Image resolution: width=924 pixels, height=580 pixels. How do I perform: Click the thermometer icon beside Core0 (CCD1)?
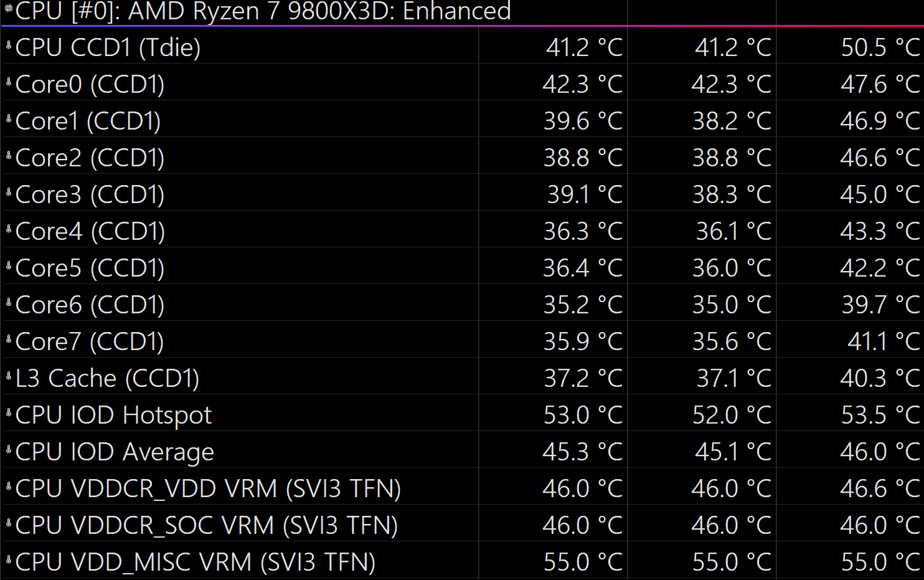coord(9,82)
